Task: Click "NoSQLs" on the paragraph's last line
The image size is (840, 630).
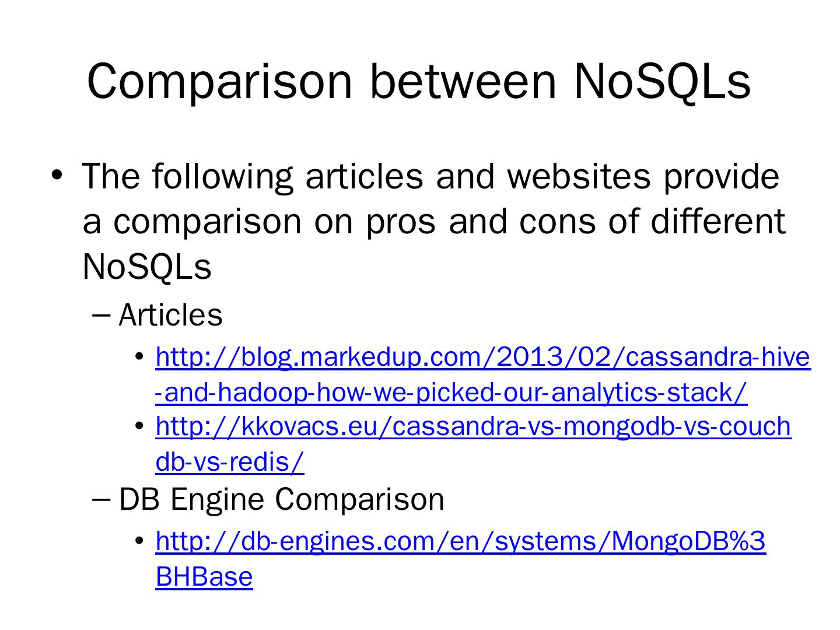Action: click(x=147, y=267)
